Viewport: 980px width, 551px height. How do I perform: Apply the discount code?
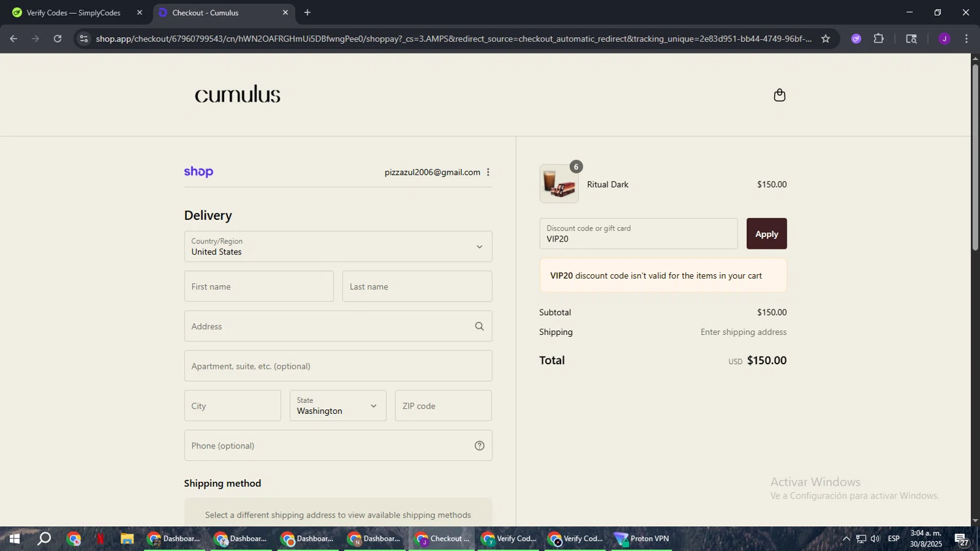click(766, 234)
